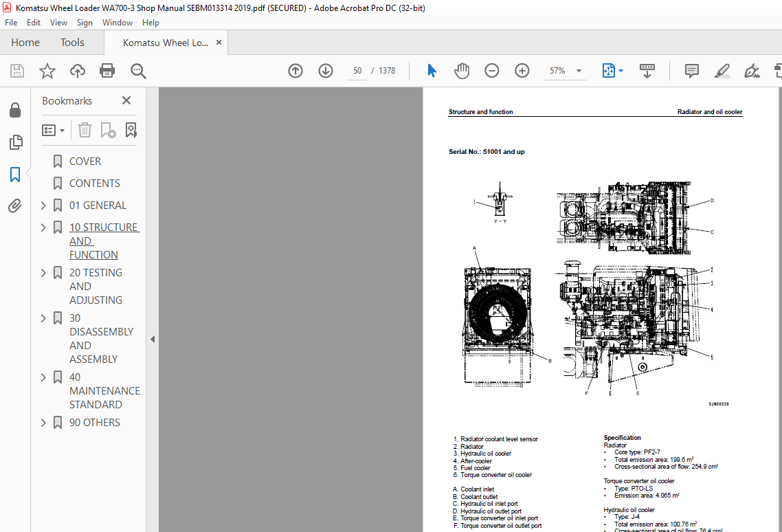Select the Highlight text tool

pyautogui.click(x=722, y=71)
